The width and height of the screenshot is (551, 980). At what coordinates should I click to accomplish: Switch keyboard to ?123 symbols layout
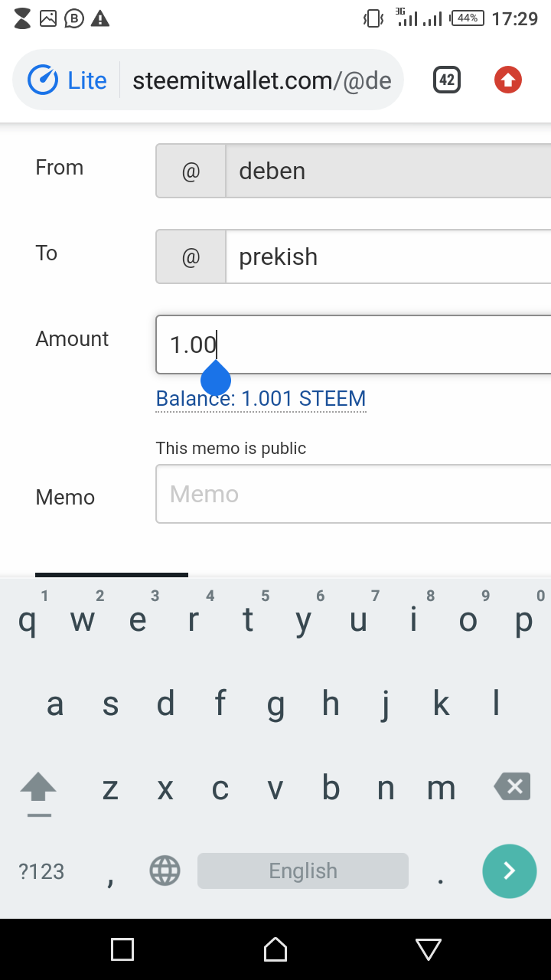[41, 871]
